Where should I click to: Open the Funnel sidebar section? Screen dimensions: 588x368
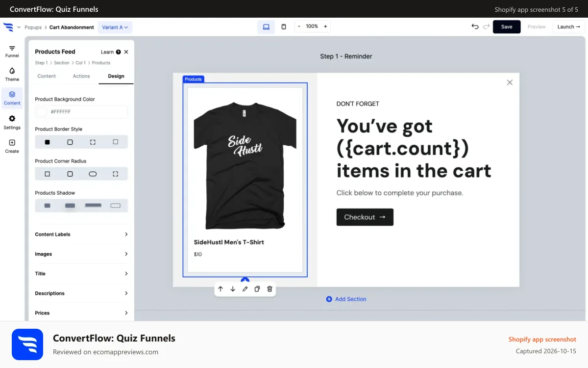(x=12, y=52)
